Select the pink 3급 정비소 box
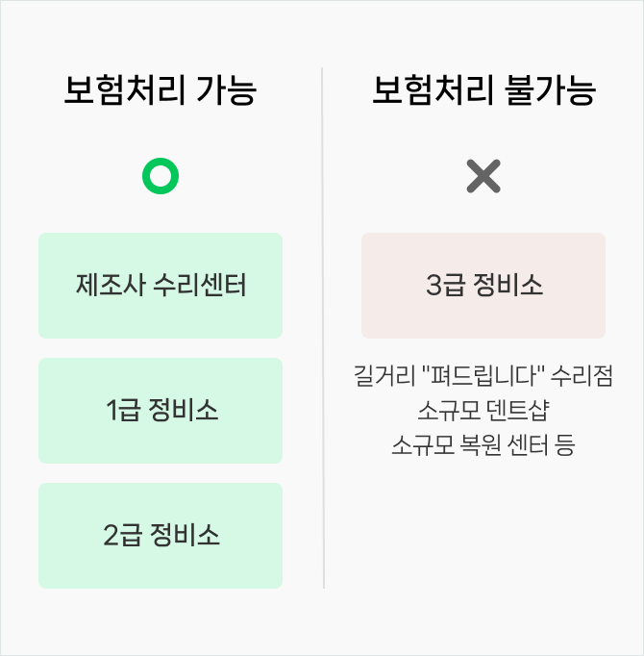 coord(483,286)
